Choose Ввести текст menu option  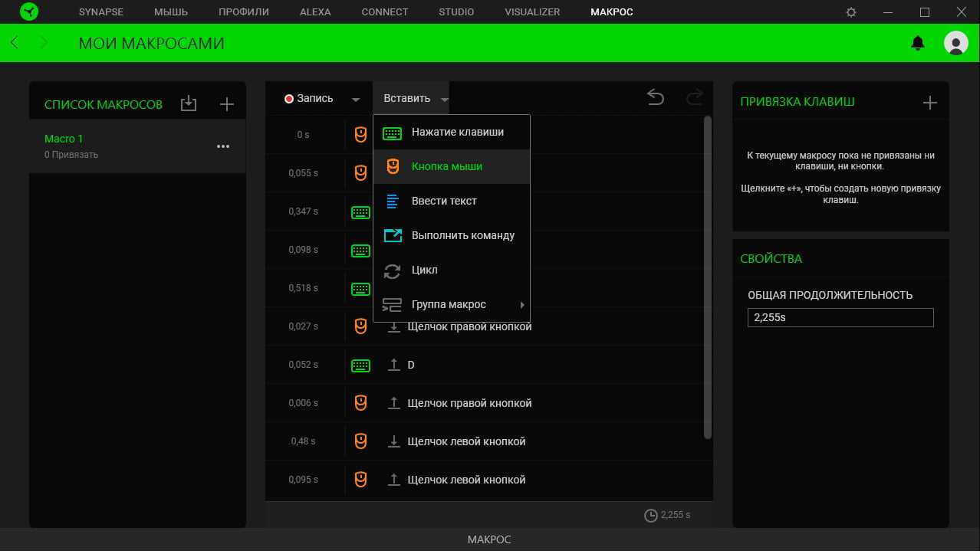click(x=444, y=202)
